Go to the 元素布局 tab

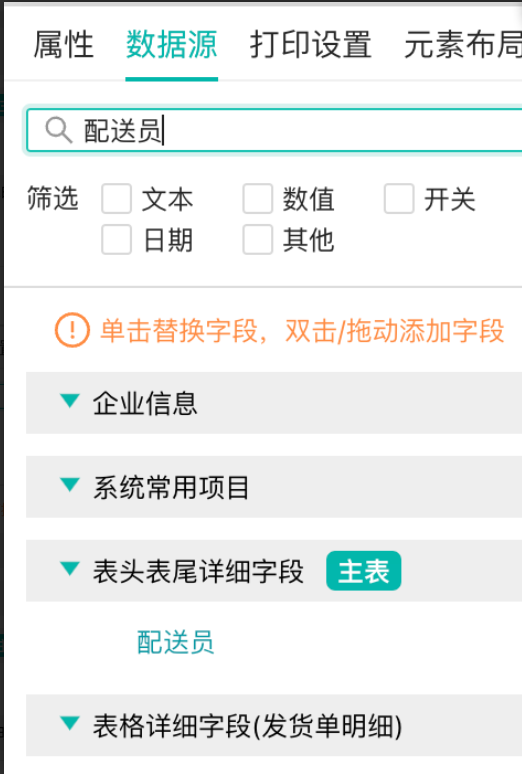463,44
